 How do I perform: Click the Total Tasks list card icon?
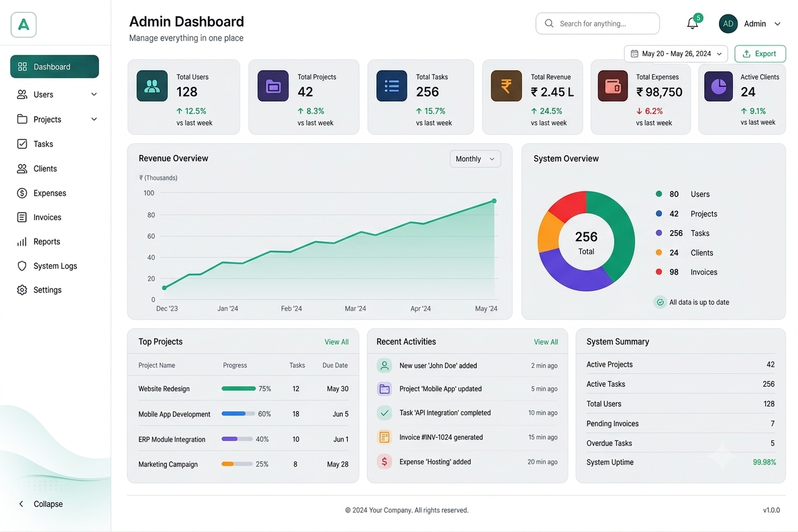pyautogui.click(x=392, y=86)
